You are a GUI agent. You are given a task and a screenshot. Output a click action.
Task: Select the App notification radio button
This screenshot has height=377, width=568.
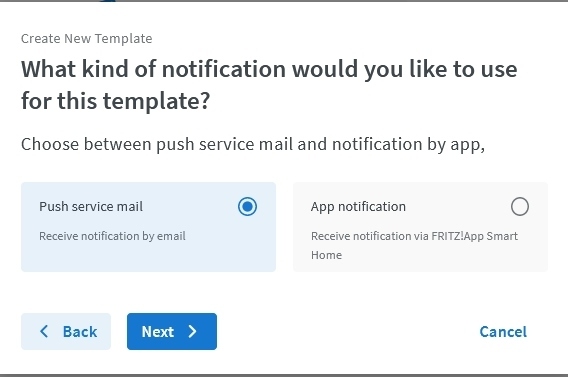pos(520,206)
